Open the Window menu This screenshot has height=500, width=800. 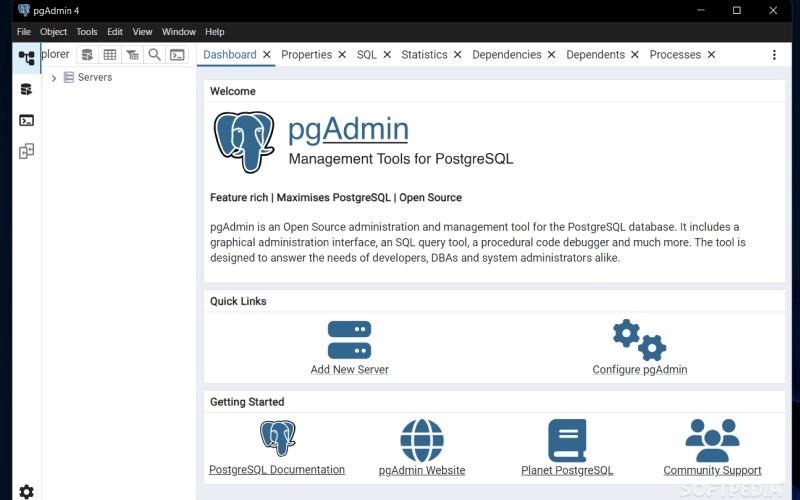pyautogui.click(x=179, y=32)
